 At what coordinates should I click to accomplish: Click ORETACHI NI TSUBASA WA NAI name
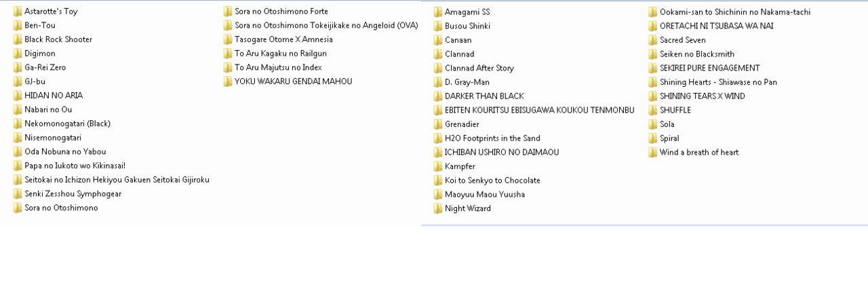tap(717, 26)
